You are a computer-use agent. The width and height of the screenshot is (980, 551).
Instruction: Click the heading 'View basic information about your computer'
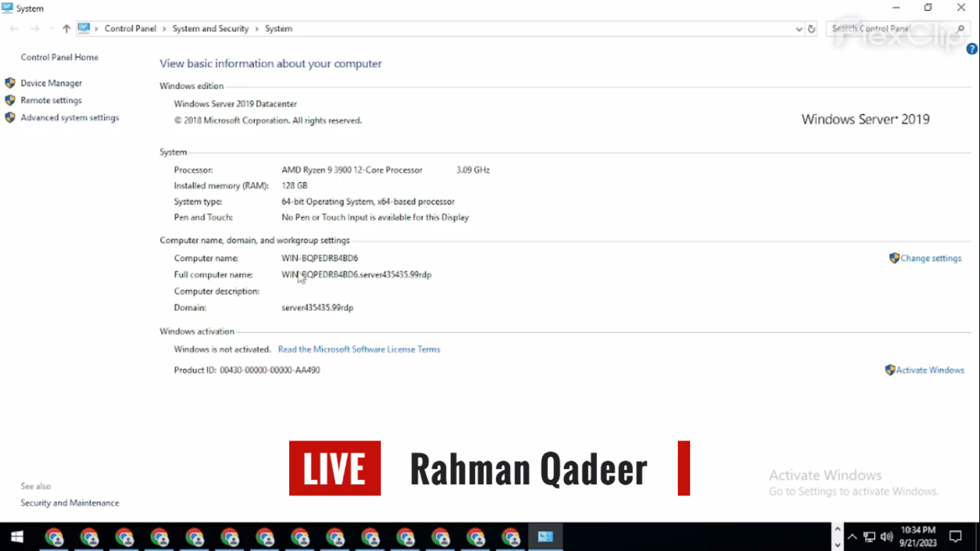(x=270, y=64)
